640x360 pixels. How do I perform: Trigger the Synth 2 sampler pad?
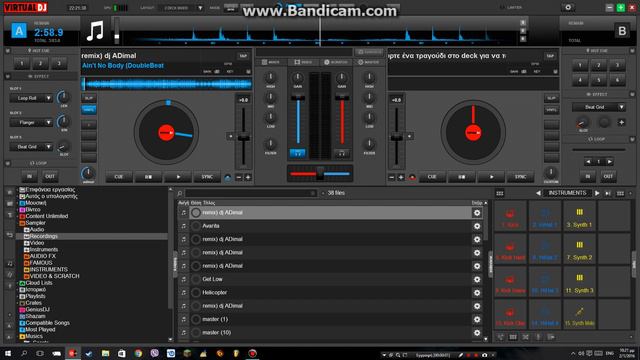pyautogui.click(x=579, y=250)
